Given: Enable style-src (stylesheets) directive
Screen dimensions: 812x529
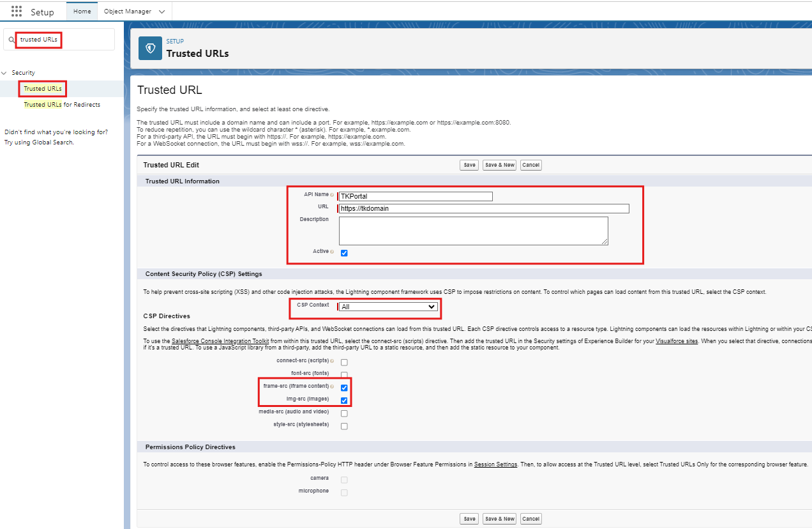Looking at the screenshot, I should point(344,426).
